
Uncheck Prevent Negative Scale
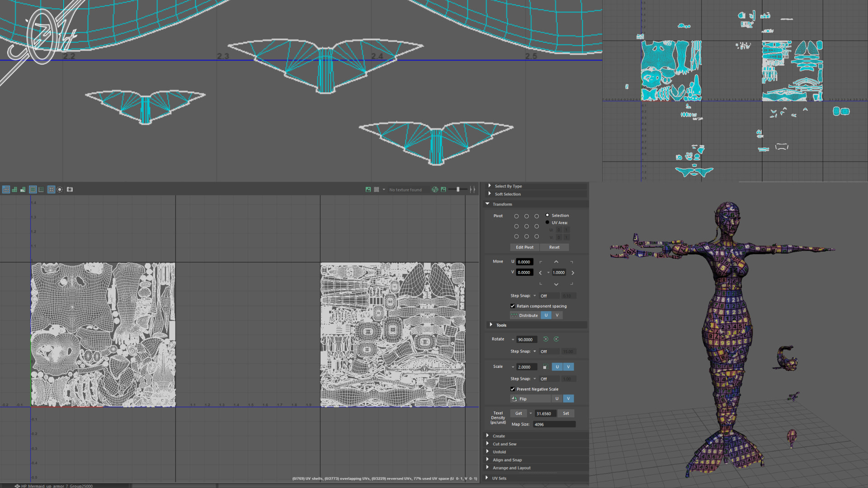coord(513,389)
